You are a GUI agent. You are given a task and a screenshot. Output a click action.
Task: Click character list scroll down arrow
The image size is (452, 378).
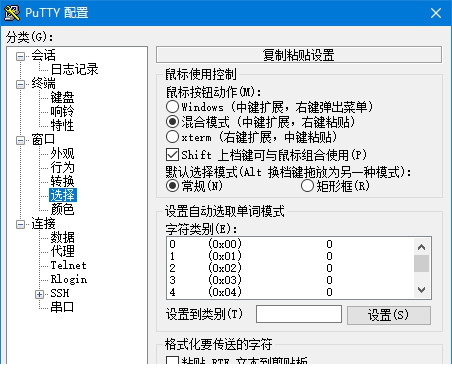pos(421,289)
